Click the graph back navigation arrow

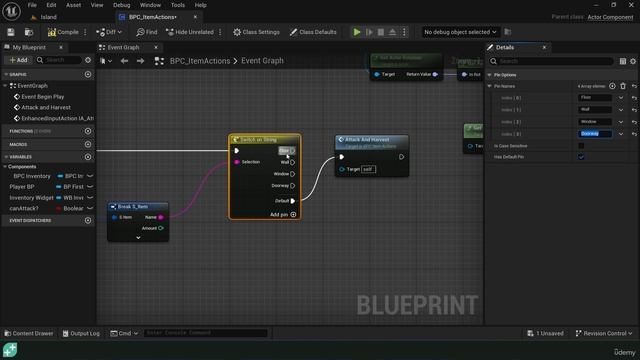tap(124, 61)
